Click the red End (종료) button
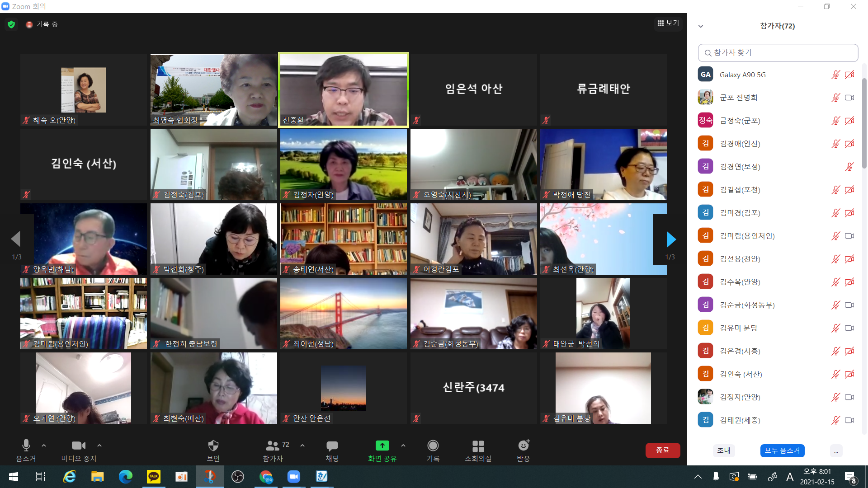The height and width of the screenshot is (488, 868). pos(662,450)
